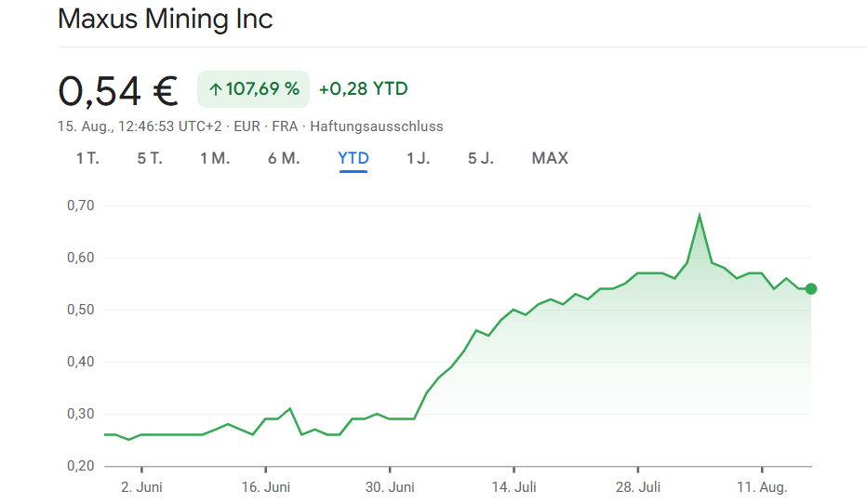Click the timestamp 15. Aug., 12:46:53 UTC+2
Image resolution: width=867 pixels, height=504 pixels.
[x=140, y=126]
